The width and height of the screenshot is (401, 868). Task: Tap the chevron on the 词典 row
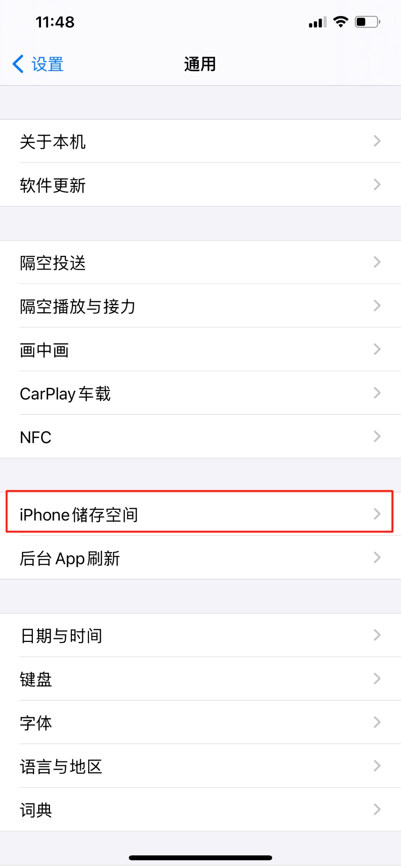pyautogui.click(x=377, y=809)
